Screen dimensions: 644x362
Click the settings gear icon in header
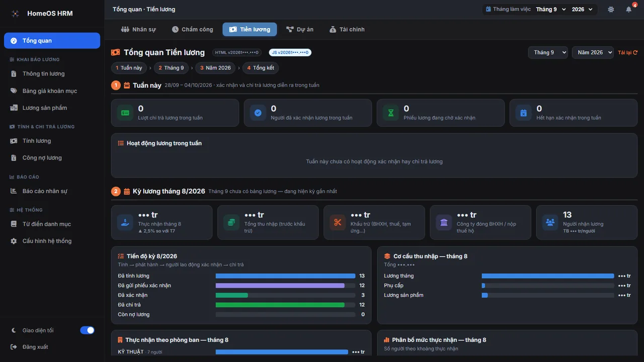pyautogui.click(x=611, y=10)
